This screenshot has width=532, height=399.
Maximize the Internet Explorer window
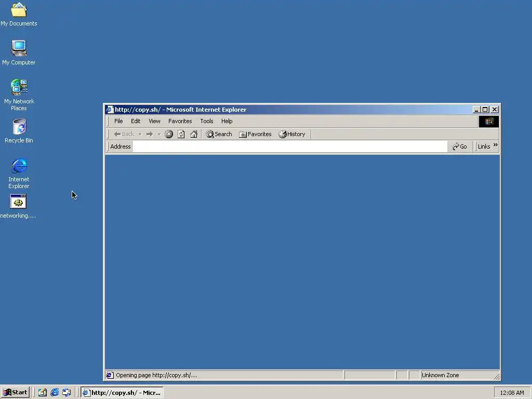(485, 110)
